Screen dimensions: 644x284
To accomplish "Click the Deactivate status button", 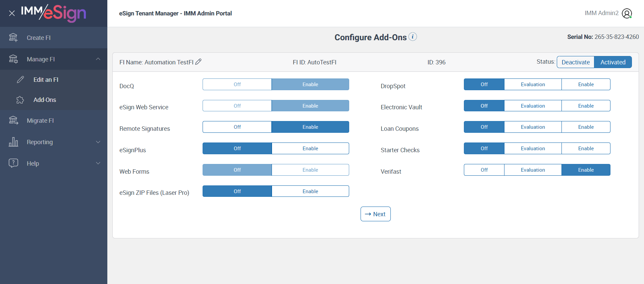I will [575, 62].
